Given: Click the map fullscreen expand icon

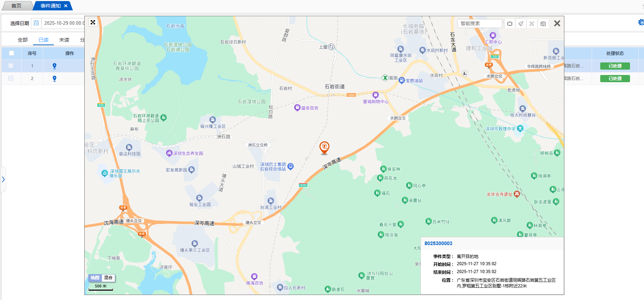Looking at the screenshot, I should pos(93,22).
